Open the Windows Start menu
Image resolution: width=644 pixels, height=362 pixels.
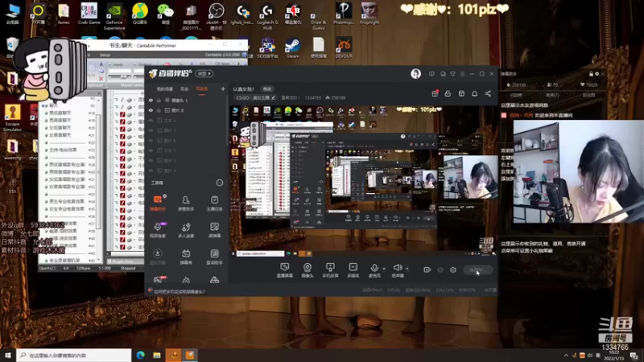click(x=8, y=355)
